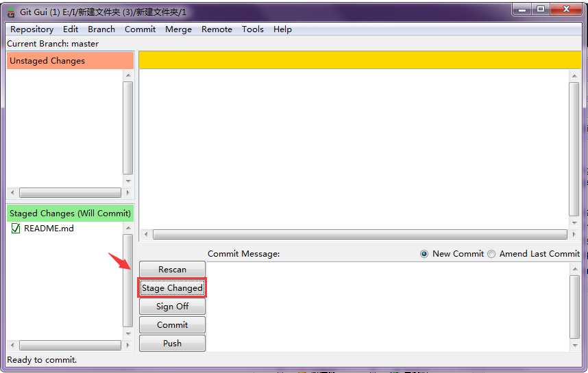This screenshot has width=588, height=373.
Task: Click the staged file icon beside README.md
Action: [15, 229]
